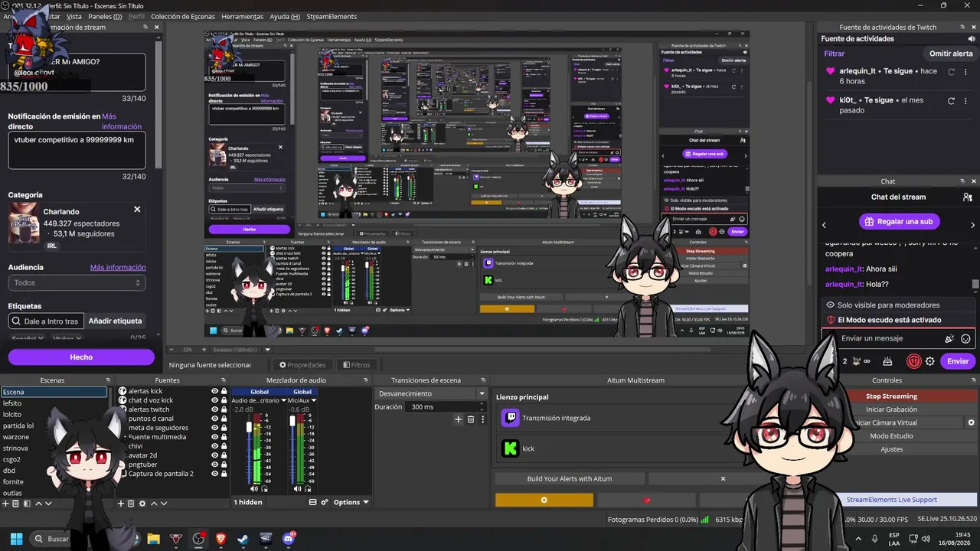Open Windows Start menu
Viewport: 980px width, 551px height.
tap(16, 539)
